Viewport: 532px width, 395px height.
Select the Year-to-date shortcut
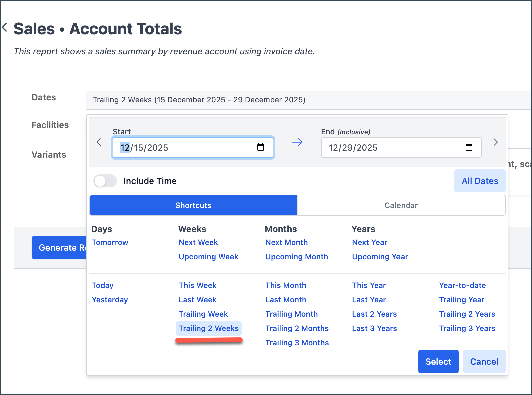click(x=462, y=285)
